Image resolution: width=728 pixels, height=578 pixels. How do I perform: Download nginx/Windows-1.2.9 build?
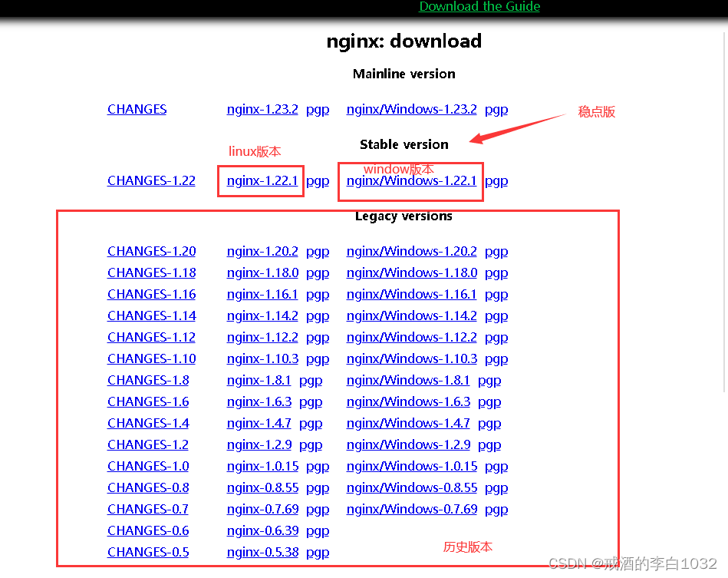coord(408,444)
